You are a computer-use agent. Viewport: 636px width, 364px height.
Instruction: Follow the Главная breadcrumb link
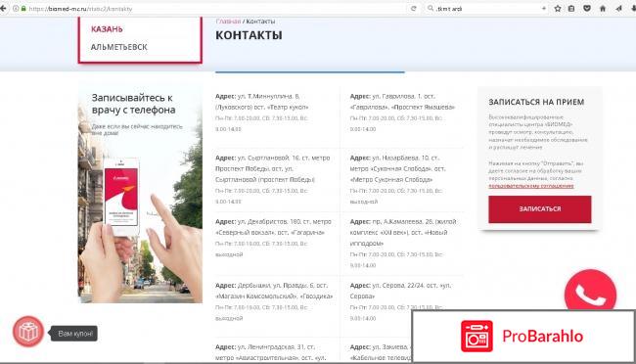228,22
